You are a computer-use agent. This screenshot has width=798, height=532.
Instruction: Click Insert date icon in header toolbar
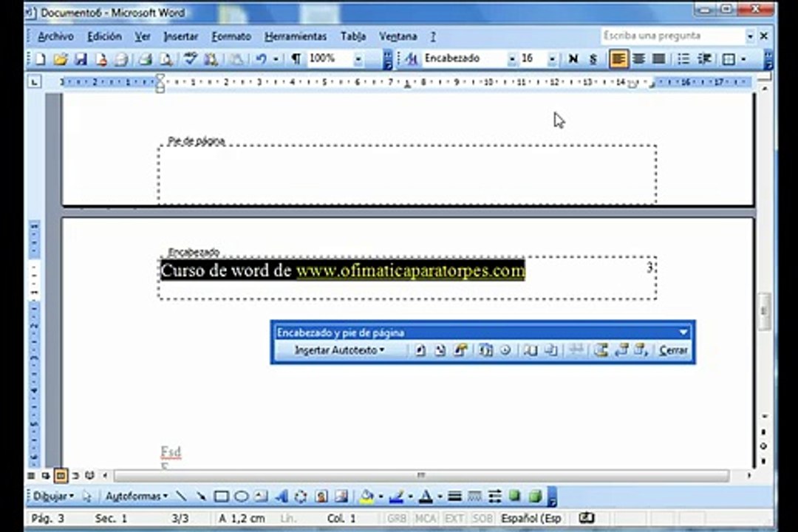coord(485,350)
